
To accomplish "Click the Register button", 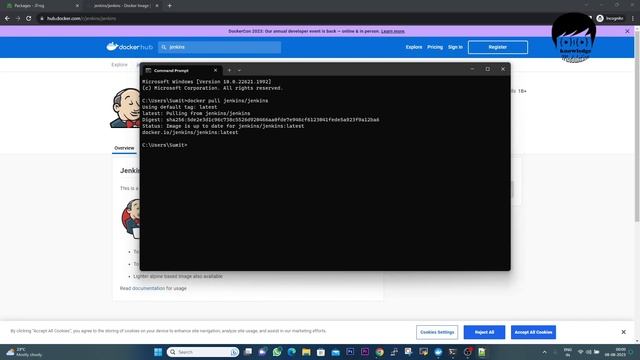I will tap(498, 47).
